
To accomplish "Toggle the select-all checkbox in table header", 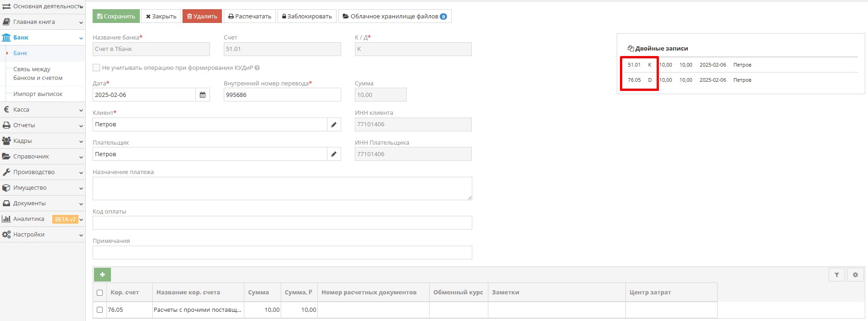I will tap(100, 293).
